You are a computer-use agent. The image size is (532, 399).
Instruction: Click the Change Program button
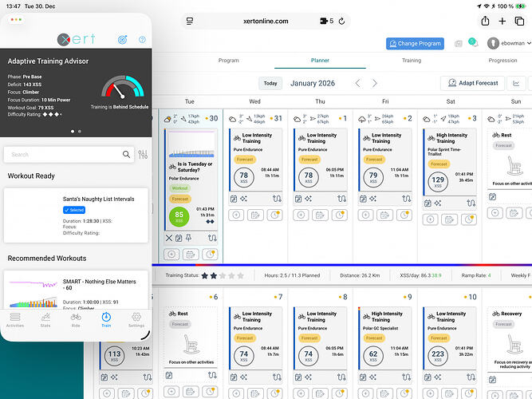click(x=415, y=44)
